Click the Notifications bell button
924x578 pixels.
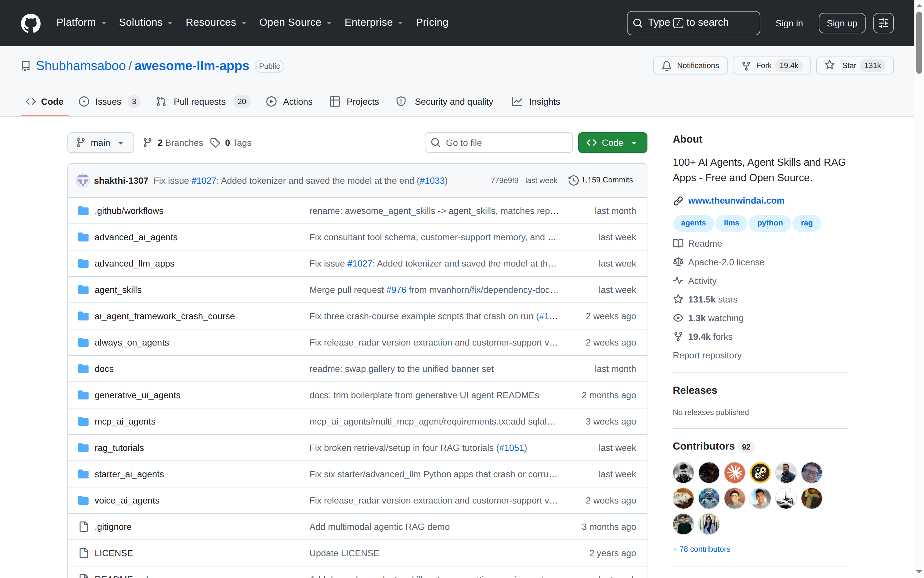click(x=690, y=66)
